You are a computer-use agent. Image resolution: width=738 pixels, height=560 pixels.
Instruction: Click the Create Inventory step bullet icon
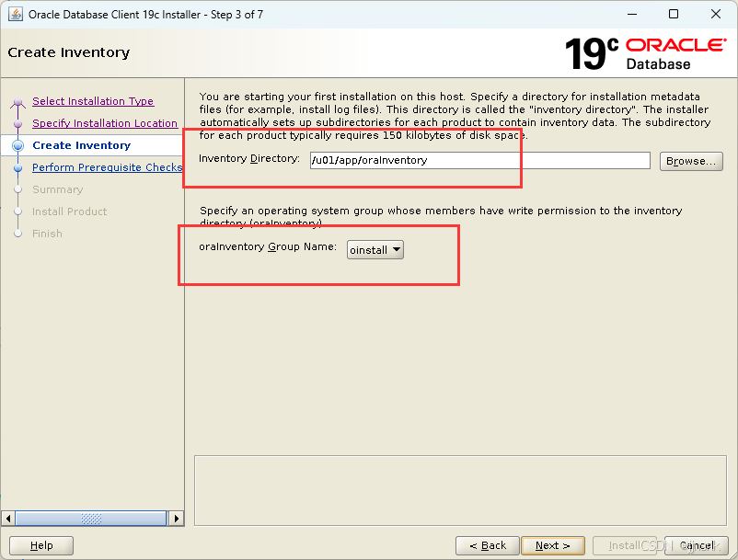[17, 146]
